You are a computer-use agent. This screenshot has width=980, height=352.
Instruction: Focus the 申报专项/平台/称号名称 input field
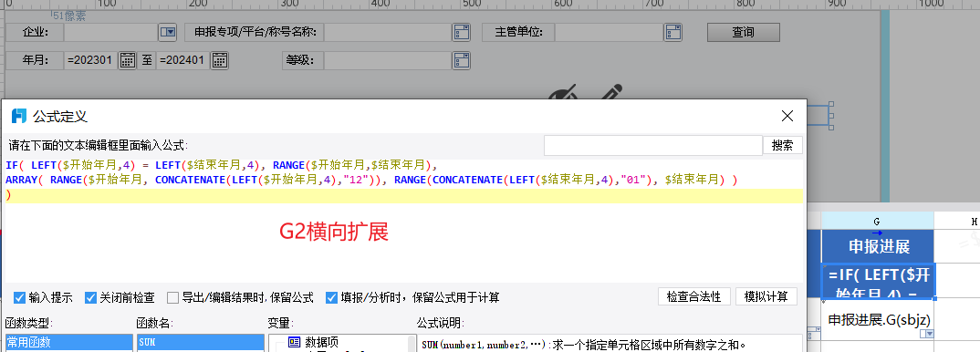pyautogui.click(x=388, y=32)
